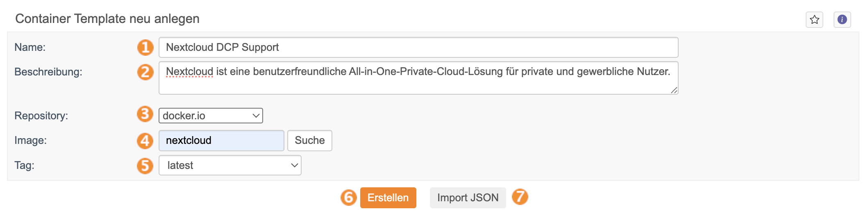This screenshot has height=223, width=868.
Task: Click the orange step 2 badge
Action: tap(145, 72)
